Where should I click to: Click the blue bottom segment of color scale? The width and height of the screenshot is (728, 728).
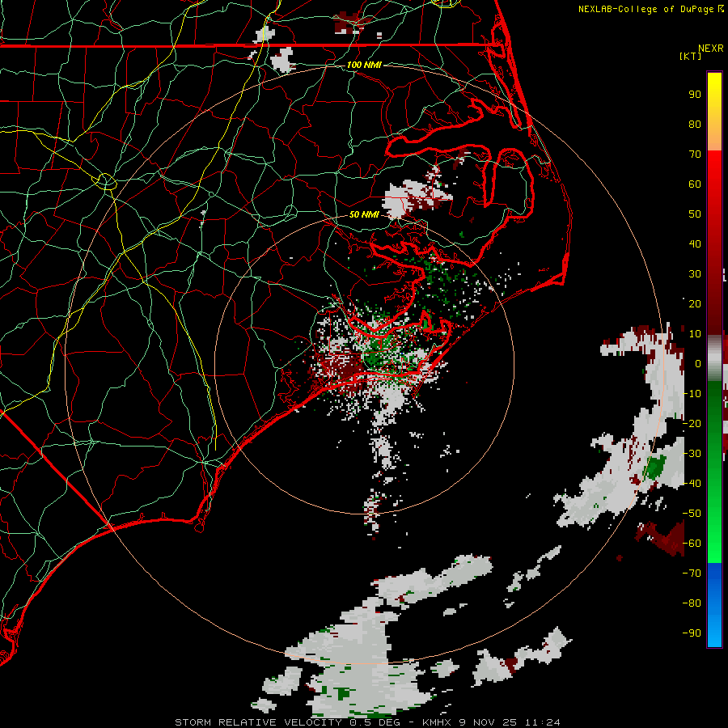714,605
